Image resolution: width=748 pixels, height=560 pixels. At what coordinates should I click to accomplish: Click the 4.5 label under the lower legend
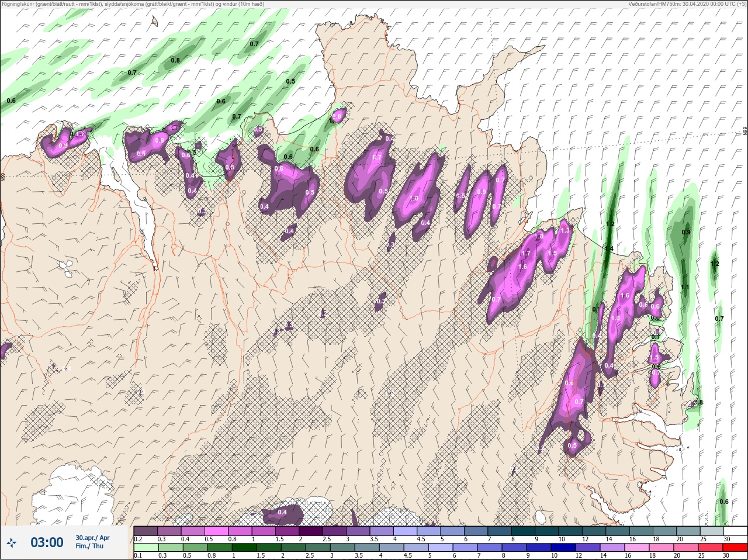click(x=408, y=555)
